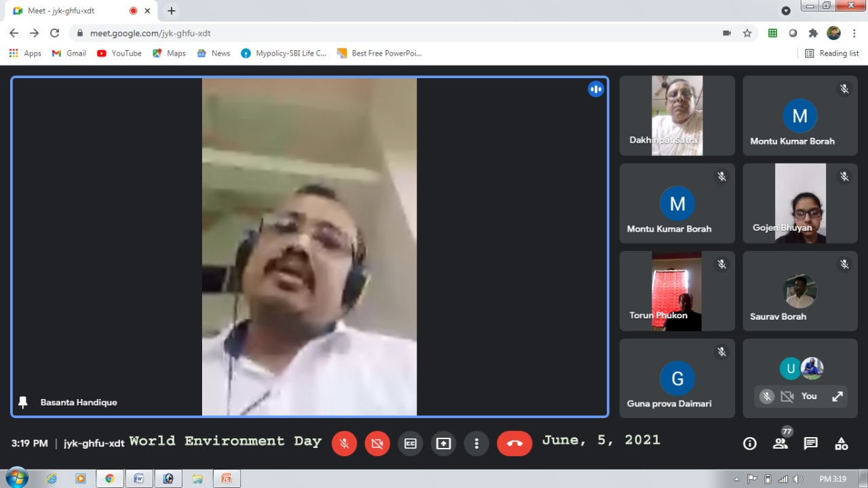Open volume control in system tray
The width and height of the screenshot is (868, 488).
coord(797,479)
